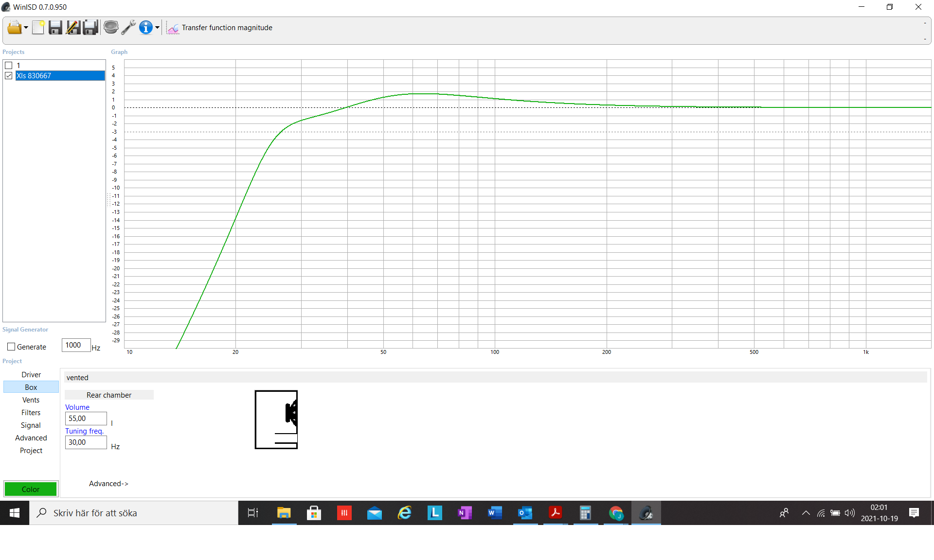Open the Filters tab
The height and width of the screenshot is (560, 934).
pyautogui.click(x=31, y=412)
